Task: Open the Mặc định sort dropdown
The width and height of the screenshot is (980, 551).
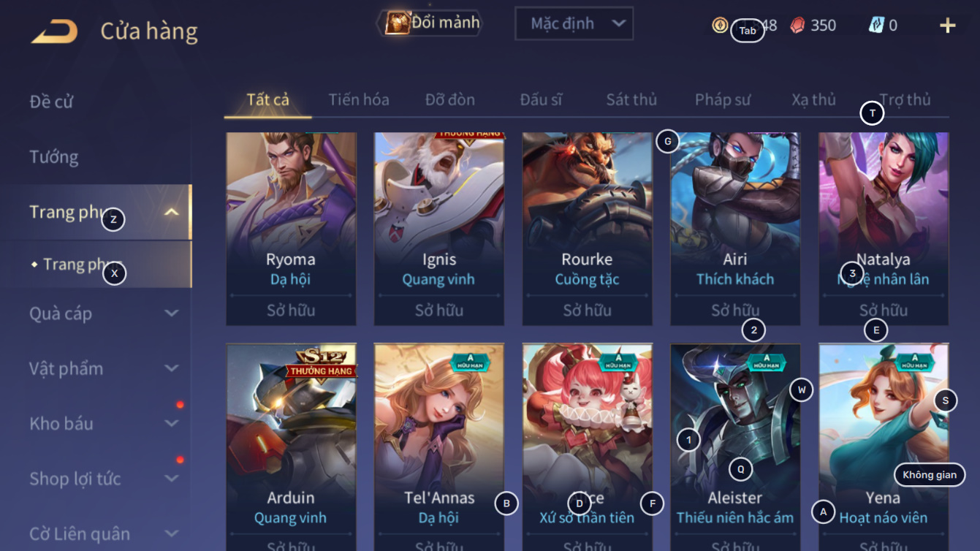Action: point(574,24)
